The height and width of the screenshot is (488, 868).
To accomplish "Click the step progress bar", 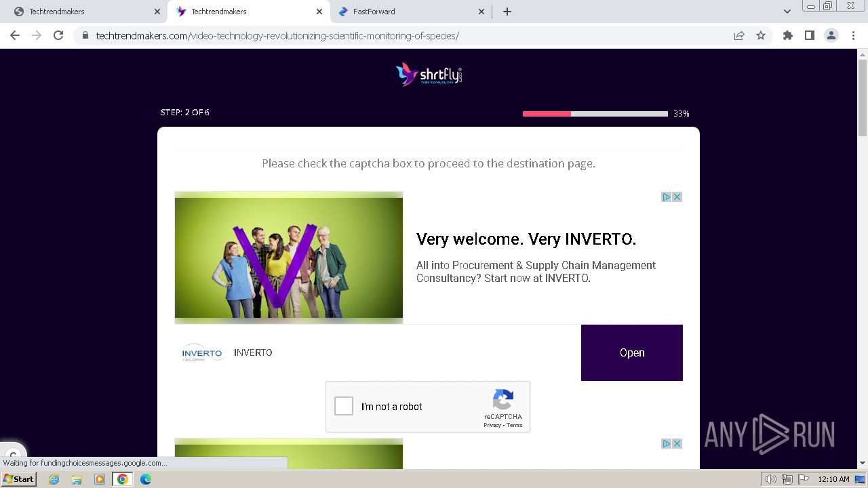I will pyautogui.click(x=595, y=114).
